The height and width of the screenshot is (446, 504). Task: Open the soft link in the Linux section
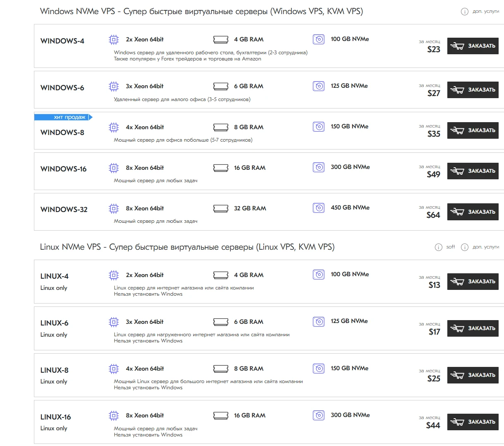(x=451, y=247)
